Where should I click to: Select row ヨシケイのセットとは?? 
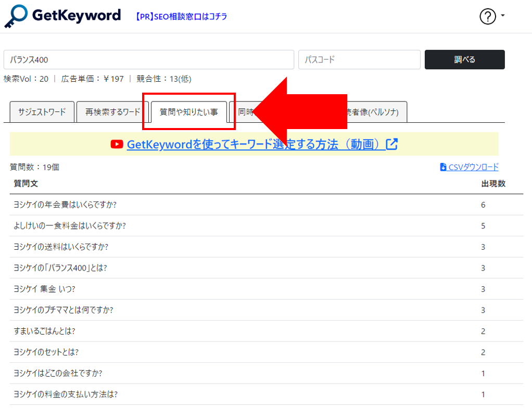[267, 352]
